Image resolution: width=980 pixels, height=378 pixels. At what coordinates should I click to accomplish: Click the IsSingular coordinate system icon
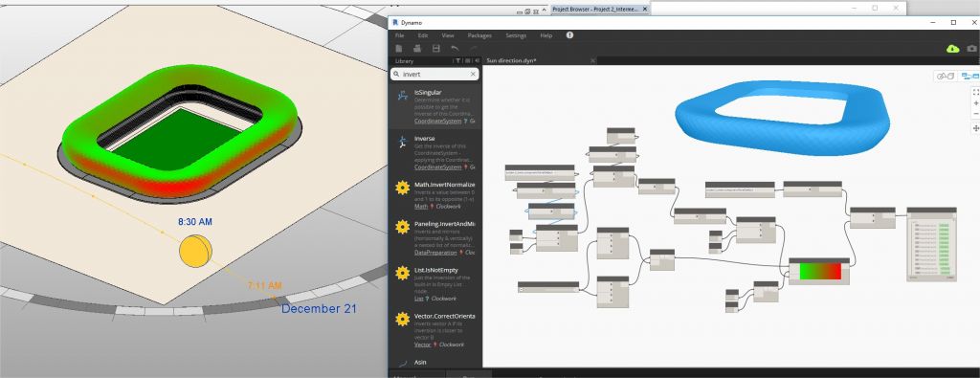click(x=403, y=95)
